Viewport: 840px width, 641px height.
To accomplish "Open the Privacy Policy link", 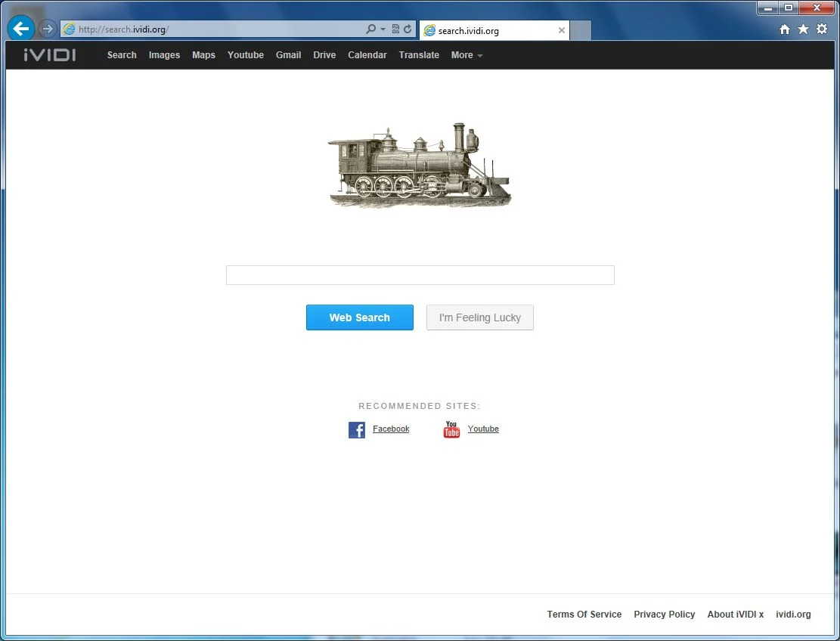I will pyautogui.click(x=665, y=615).
